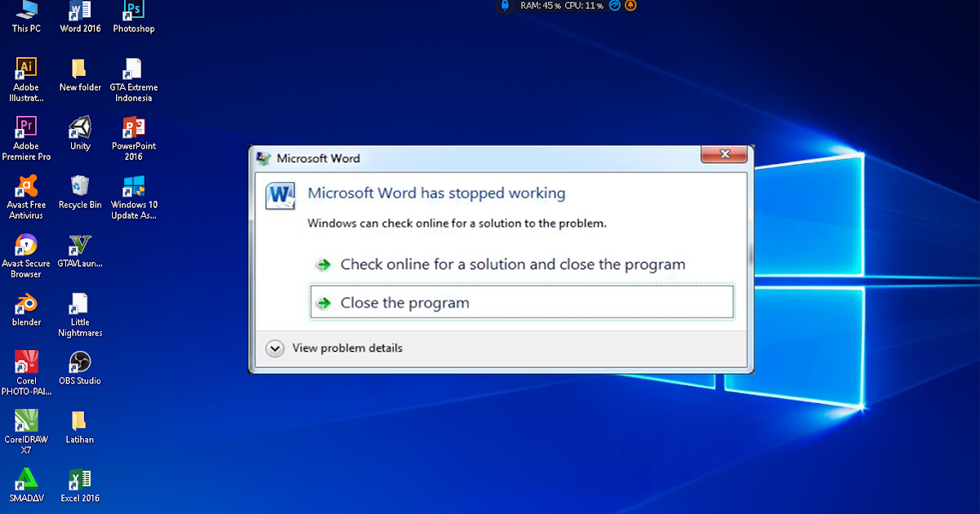
Task: Click the RAM: 45% readout
Action: click(541, 6)
